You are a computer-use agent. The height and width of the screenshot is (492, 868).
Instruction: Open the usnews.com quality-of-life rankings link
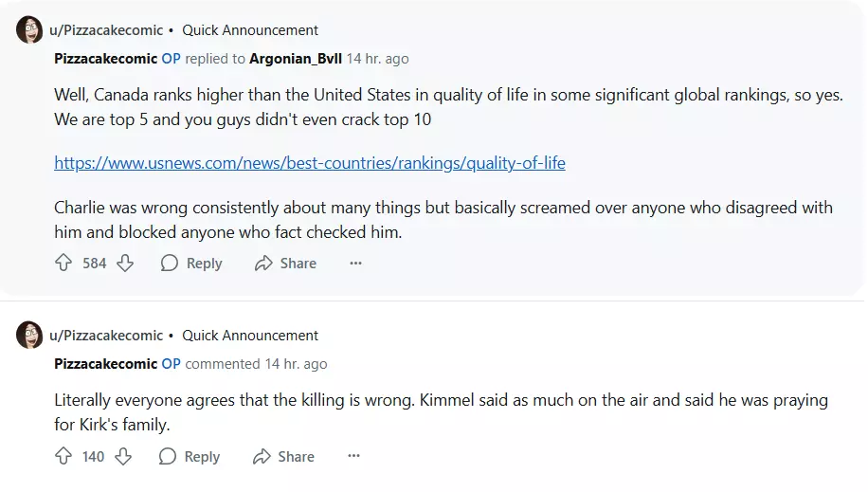pos(310,163)
